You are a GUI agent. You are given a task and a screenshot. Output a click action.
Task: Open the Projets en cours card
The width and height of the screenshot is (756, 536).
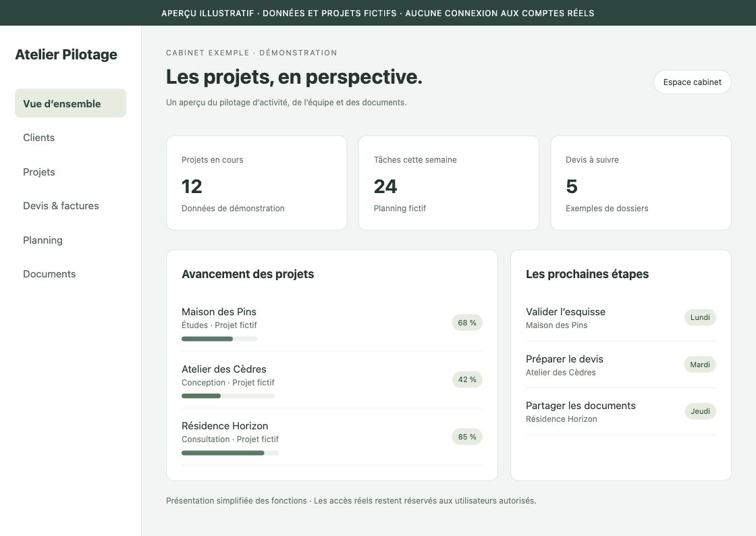coord(256,183)
